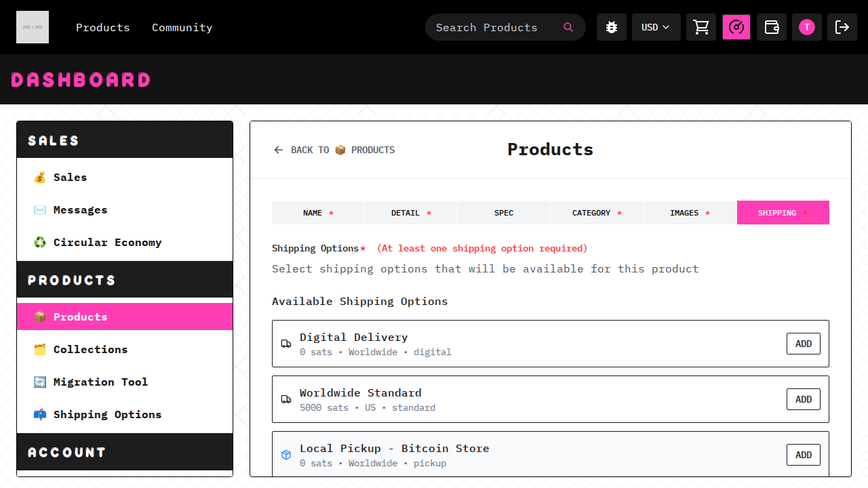This screenshot has height=488, width=868.
Task: Click the envelope icon beside Messages
Action: (40, 209)
